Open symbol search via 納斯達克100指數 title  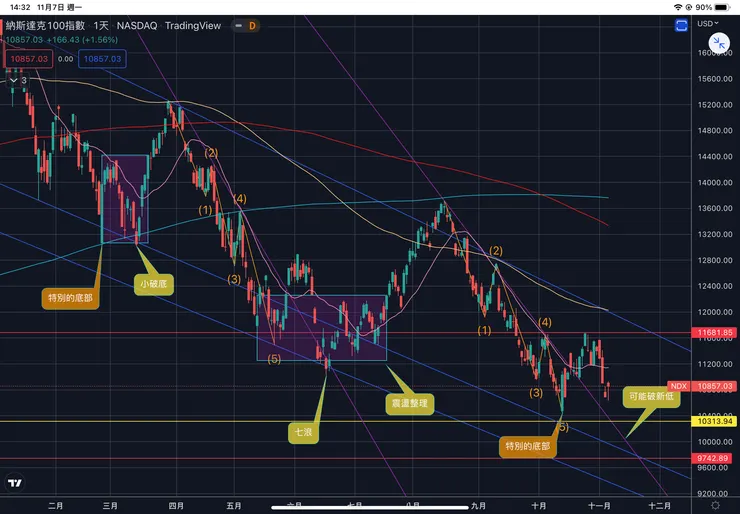[45, 25]
